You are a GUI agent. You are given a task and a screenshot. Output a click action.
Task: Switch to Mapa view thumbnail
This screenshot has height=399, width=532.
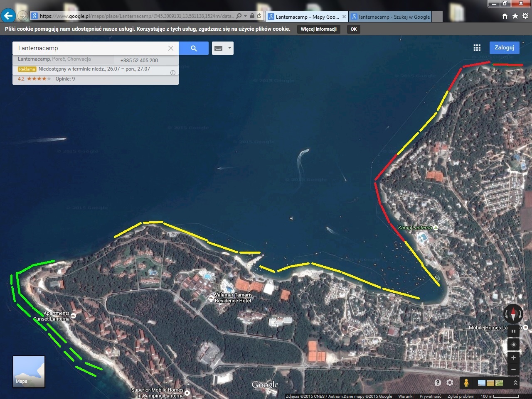pyautogui.click(x=29, y=371)
